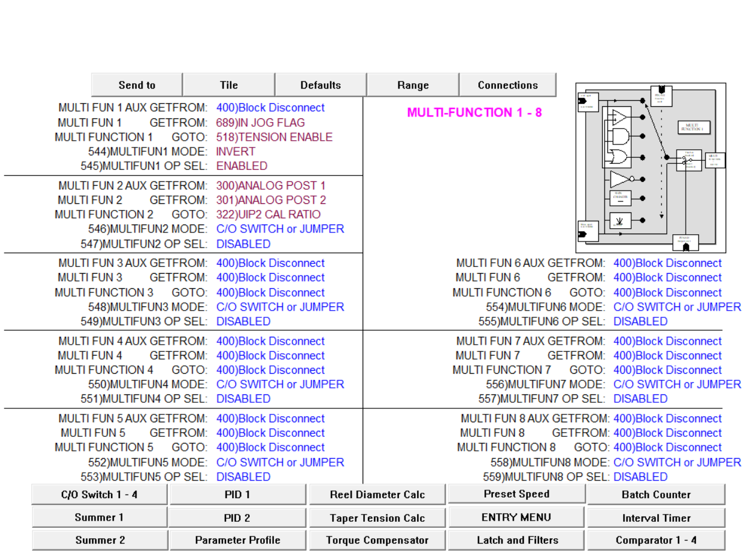Click the Send to button
Screen dimensions: 756x554
(137, 85)
